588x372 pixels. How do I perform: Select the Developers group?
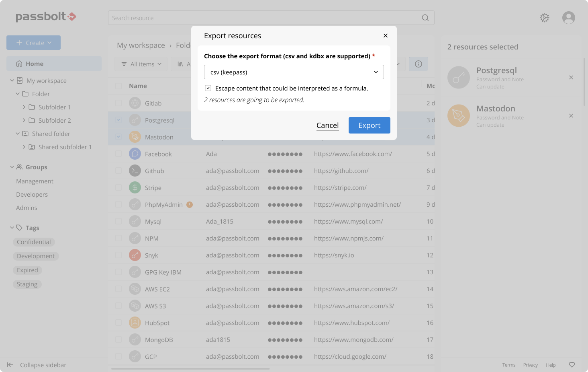[x=32, y=195]
